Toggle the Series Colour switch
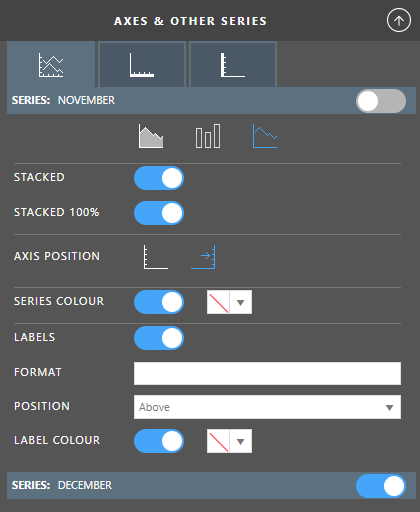 (x=159, y=302)
